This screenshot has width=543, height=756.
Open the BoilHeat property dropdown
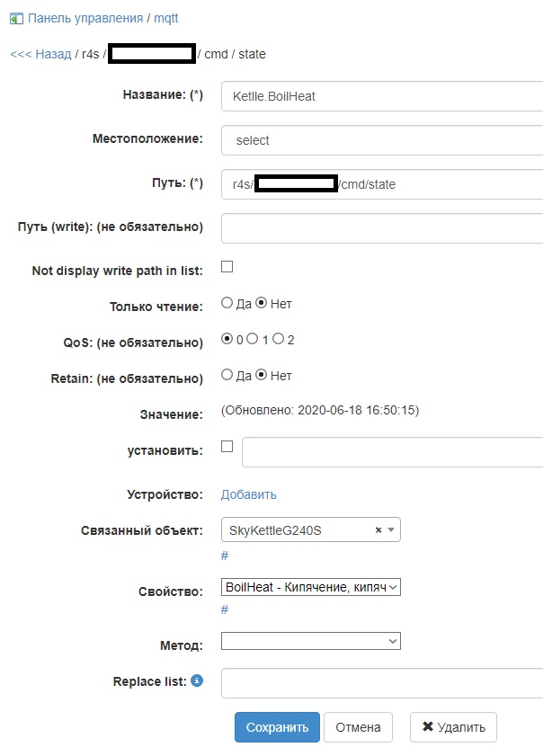pyautogui.click(x=310, y=587)
